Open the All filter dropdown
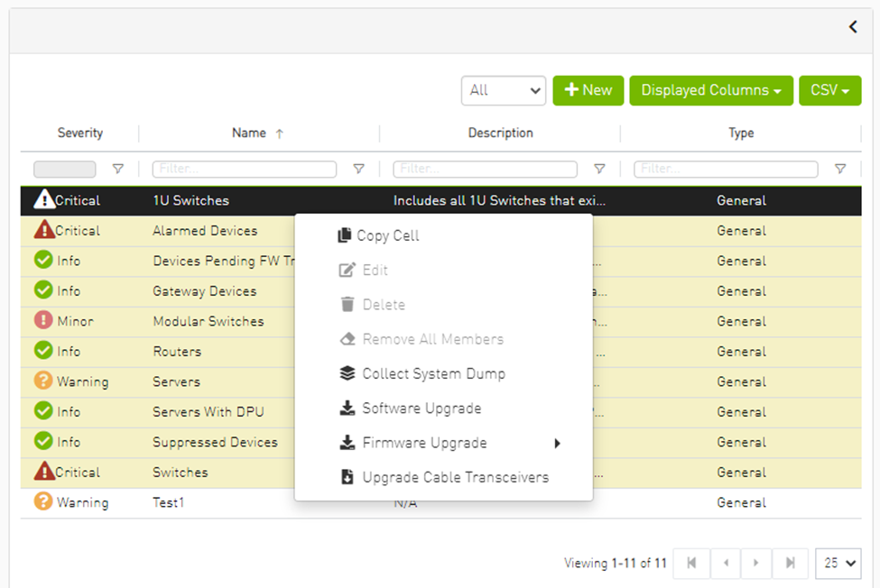This screenshot has height=588, width=880. (x=503, y=90)
